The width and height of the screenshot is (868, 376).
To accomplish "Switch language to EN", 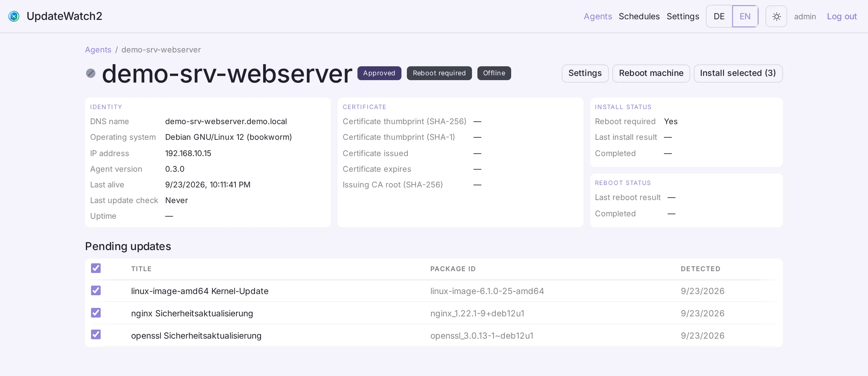I will (x=745, y=16).
